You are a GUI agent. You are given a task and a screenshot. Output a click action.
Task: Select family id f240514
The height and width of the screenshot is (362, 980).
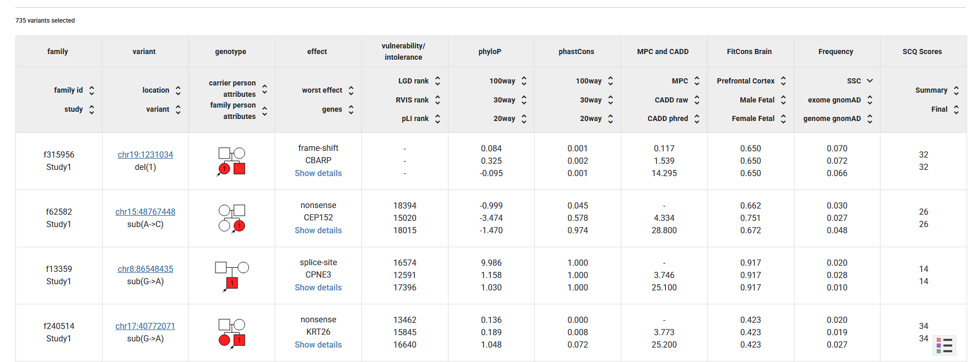tap(59, 326)
